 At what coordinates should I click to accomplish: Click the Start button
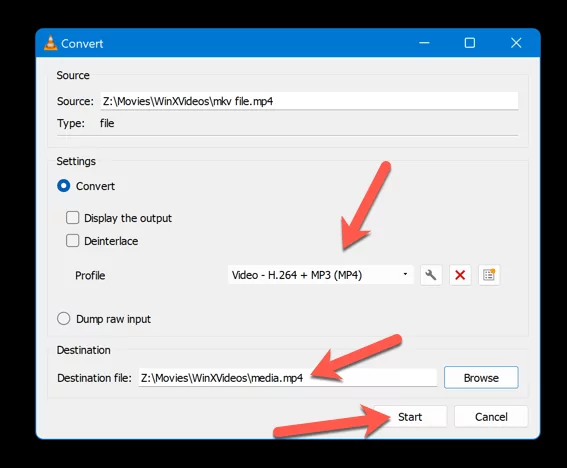410,417
